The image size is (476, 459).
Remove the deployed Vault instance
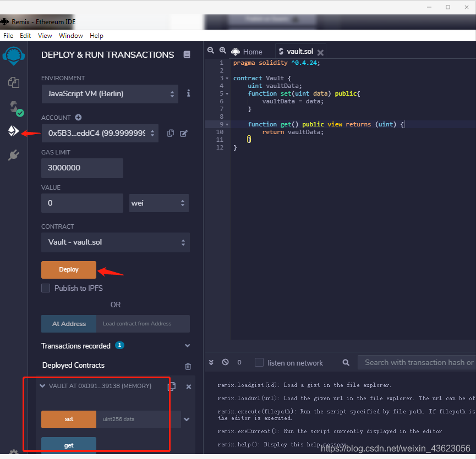[x=189, y=386]
